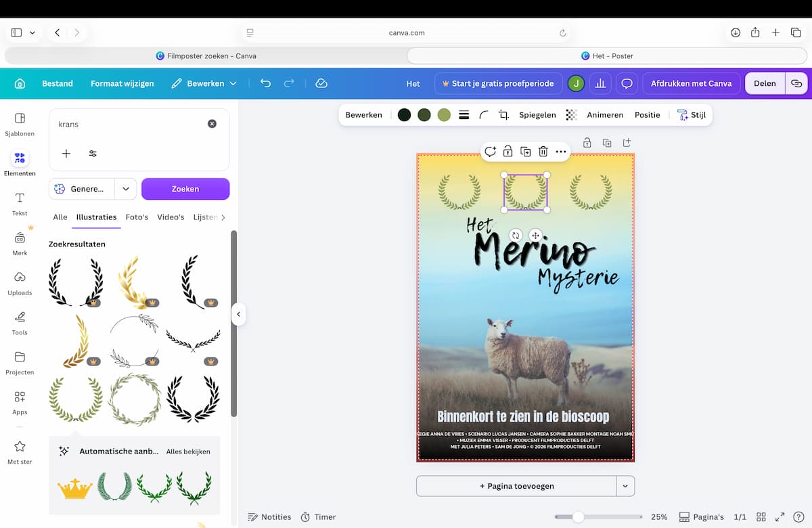
Task: Collapse the side panel arrow
Action: pyautogui.click(x=238, y=314)
